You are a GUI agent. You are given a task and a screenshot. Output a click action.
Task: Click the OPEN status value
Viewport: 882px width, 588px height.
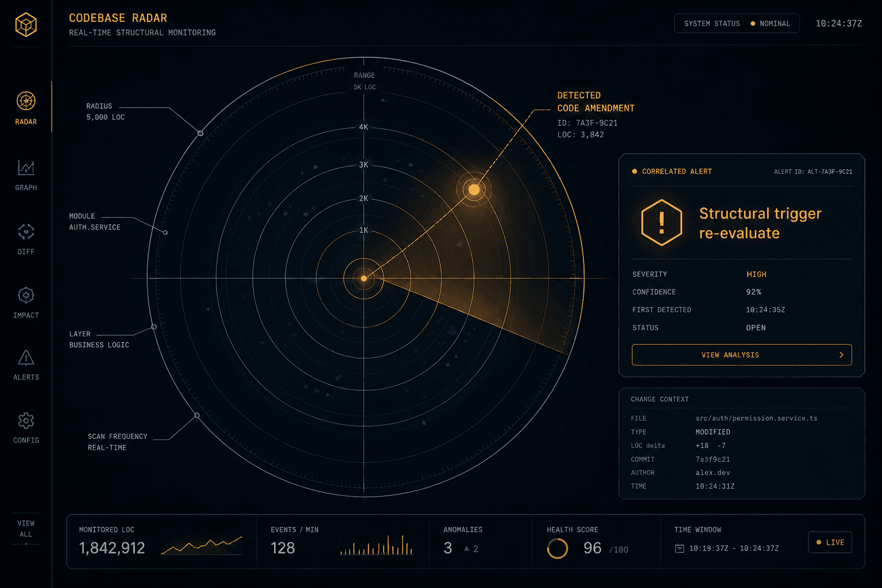point(756,328)
